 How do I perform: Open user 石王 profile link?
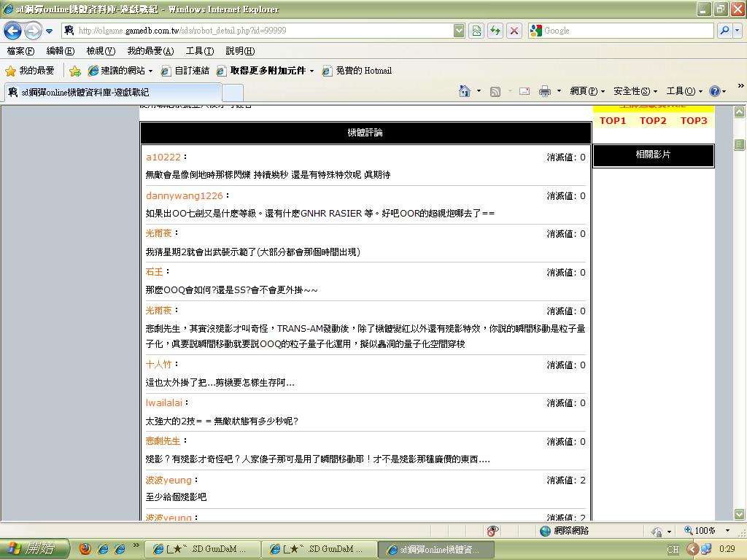pos(155,272)
